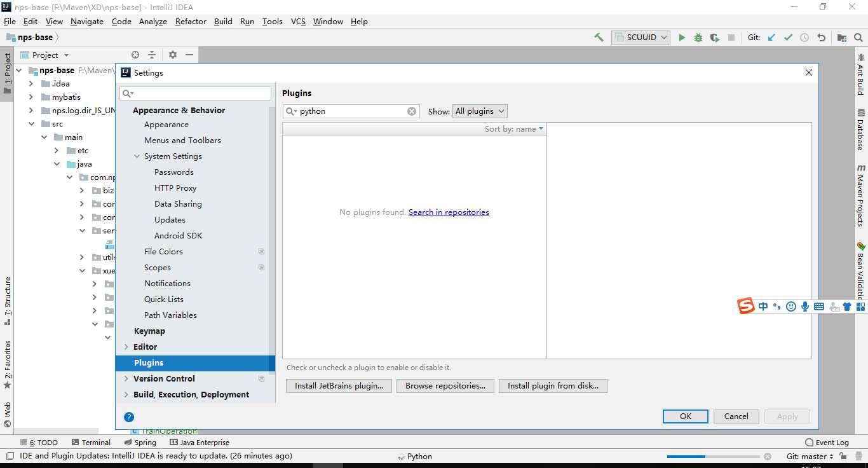Open the Tools menu
This screenshot has height=468, width=868.
(272, 21)
